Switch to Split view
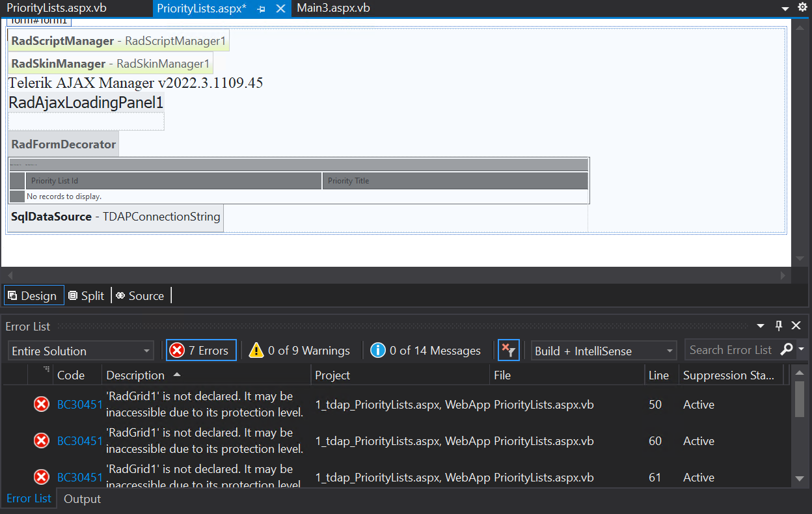This screenshot has width=812, height=514. 87,295
